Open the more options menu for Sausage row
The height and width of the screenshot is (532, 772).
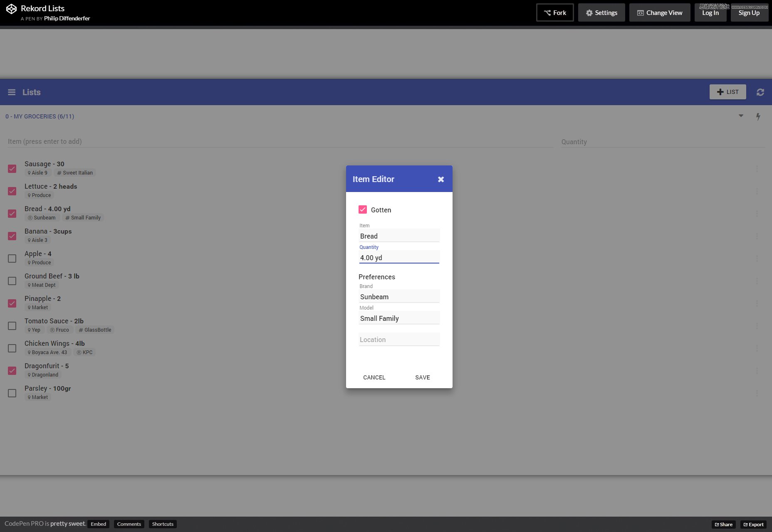tap(757, 169)
